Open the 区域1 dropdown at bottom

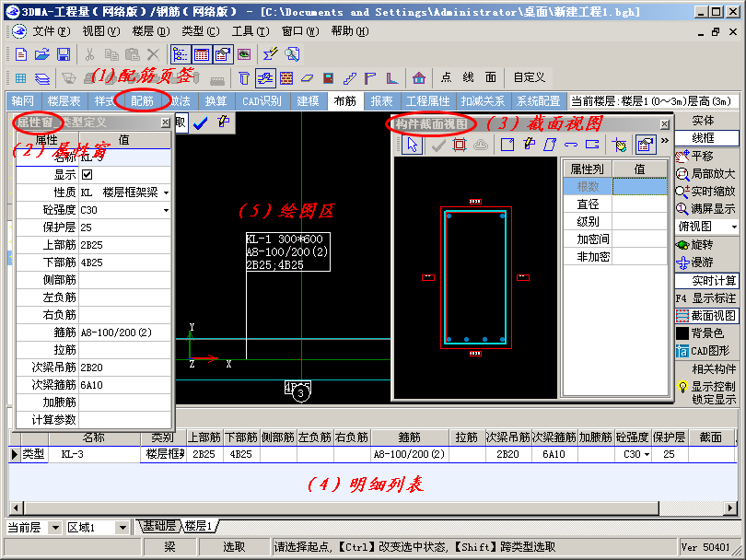point(122,528)
